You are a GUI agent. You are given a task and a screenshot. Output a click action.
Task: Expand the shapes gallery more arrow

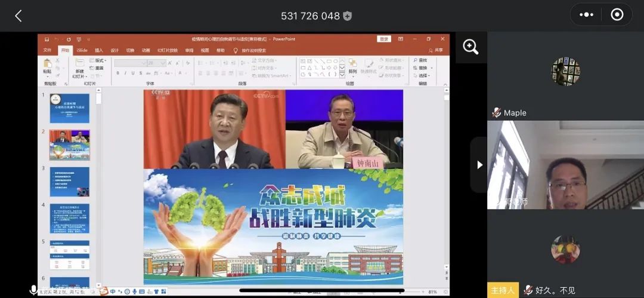pos(342,75)
